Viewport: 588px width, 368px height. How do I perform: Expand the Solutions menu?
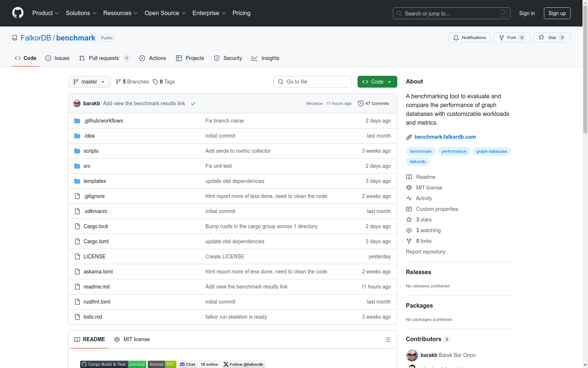(81, 13)
